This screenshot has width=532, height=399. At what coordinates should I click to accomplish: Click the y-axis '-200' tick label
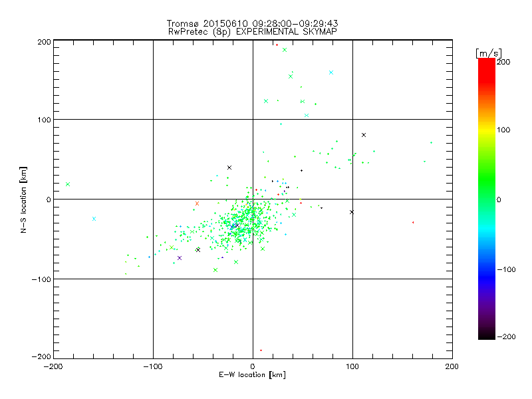[x=41, y=356]
